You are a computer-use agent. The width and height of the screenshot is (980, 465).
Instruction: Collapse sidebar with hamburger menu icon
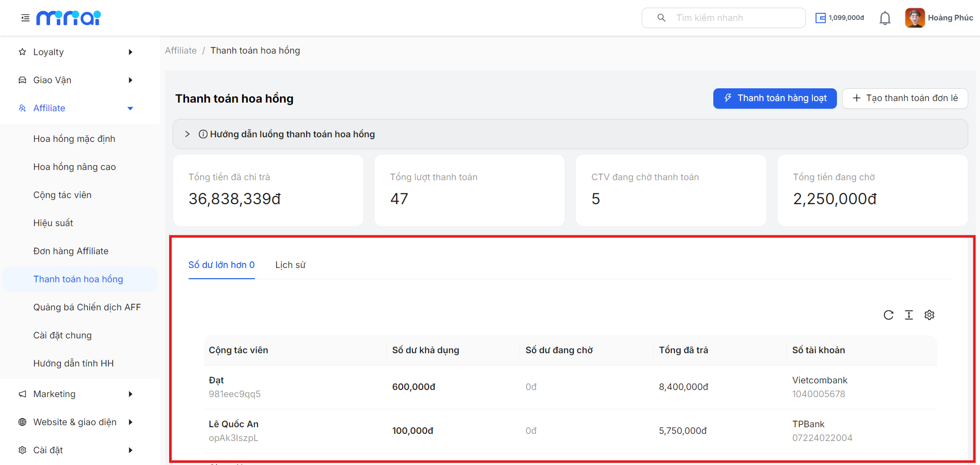(25, 18)
